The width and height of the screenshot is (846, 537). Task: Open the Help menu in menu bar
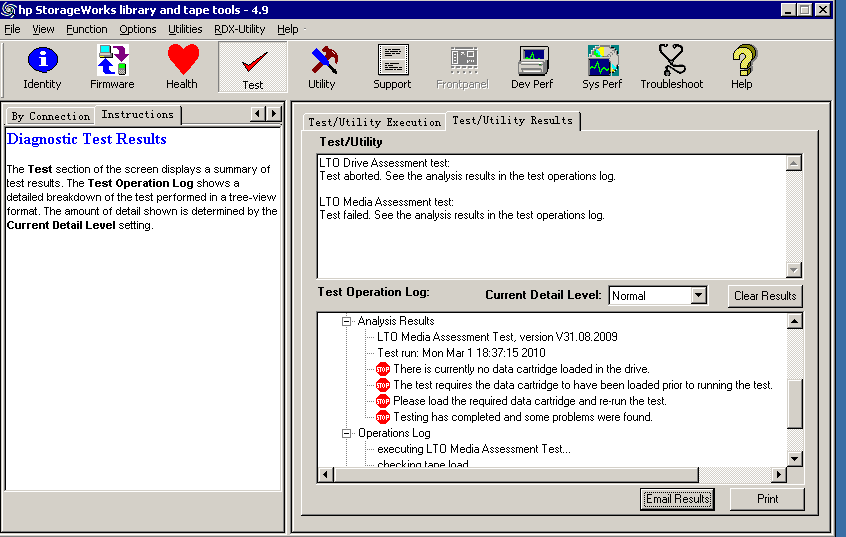point(288,29)
